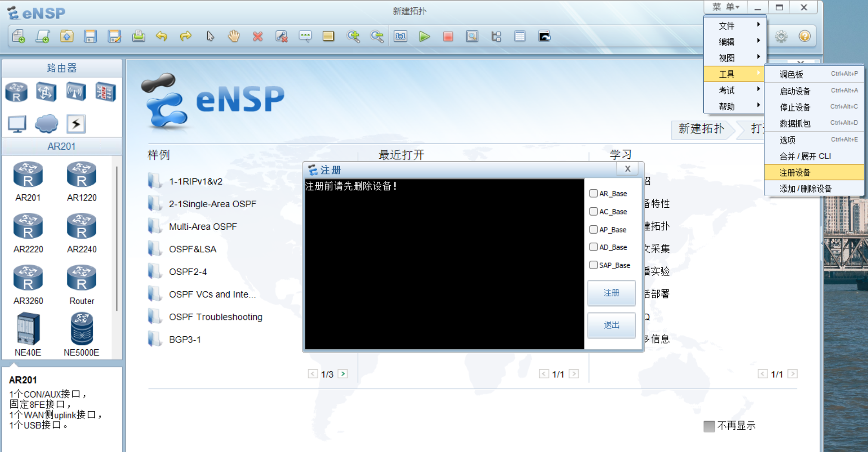The width and height of the screenshot is (868, 452).
Task: Select the connection cable lightning icon
Action: click(x=76, y=124)
